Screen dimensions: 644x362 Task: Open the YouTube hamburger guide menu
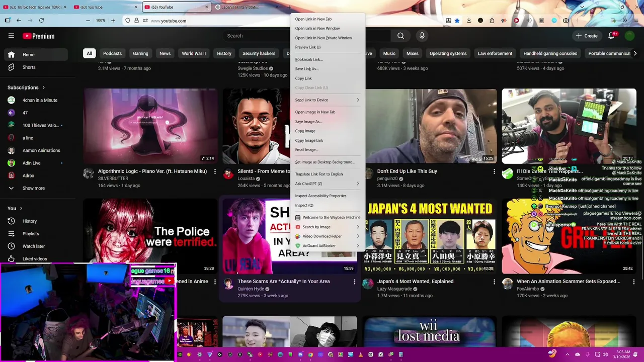pyautogui.click(x=11, y=36)
